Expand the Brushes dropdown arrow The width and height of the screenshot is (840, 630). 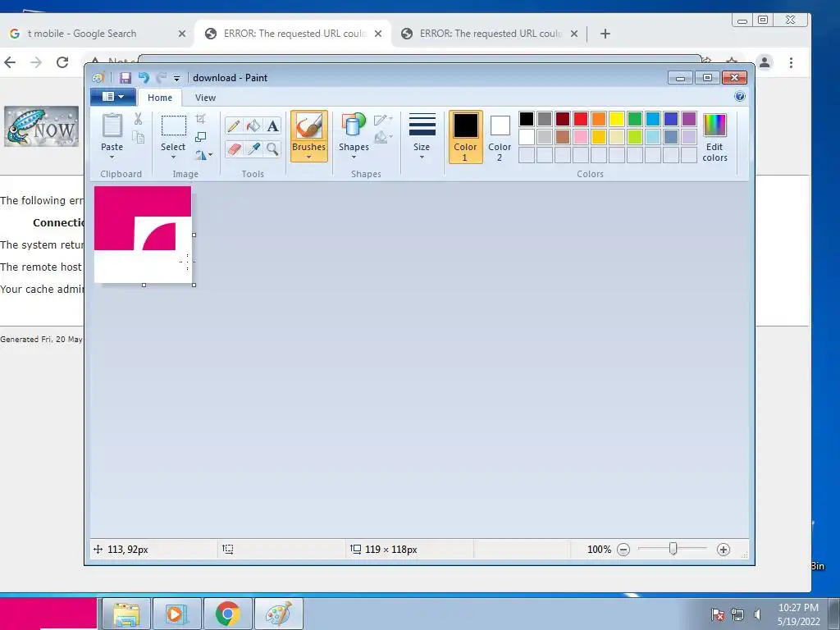point(309,157)
